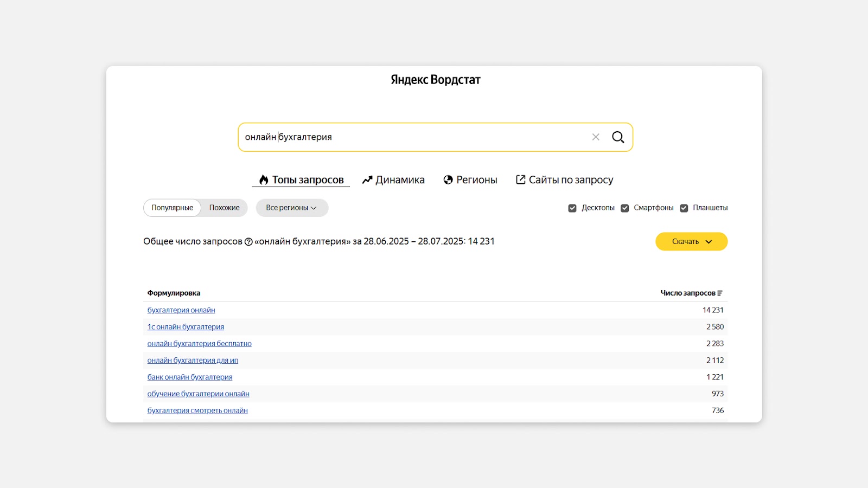Click the 973 request count
Viewport: 868px width, 488px height.
[718, 394]
